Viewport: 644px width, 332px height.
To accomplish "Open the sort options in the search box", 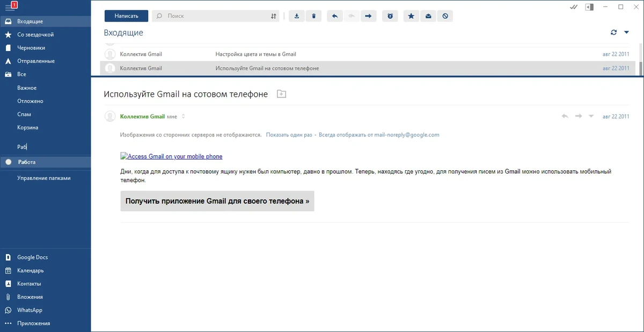I will tap(274, 16).
